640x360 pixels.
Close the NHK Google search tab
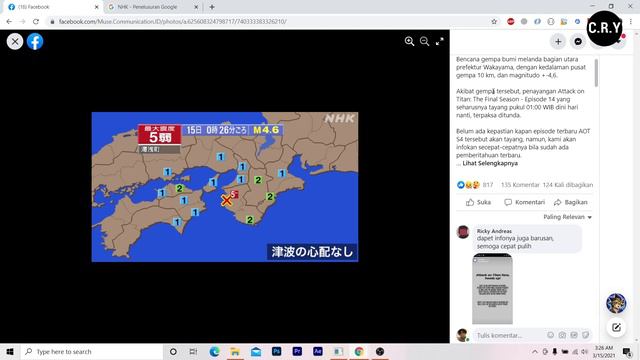(x=196, y=7)
